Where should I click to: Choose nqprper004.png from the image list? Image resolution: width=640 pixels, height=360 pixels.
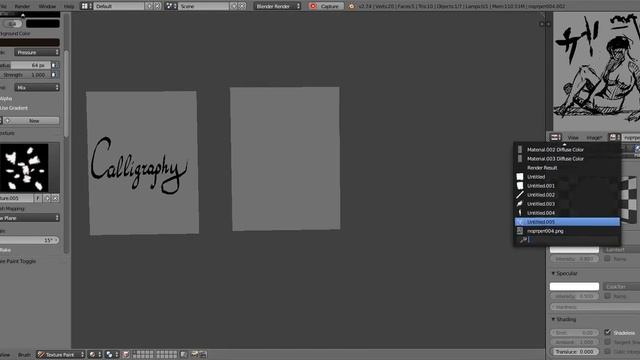(x=567, y=231)
